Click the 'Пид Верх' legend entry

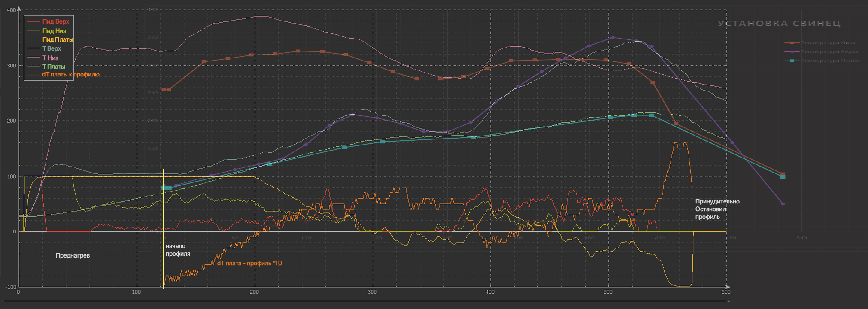pos(48,21)
